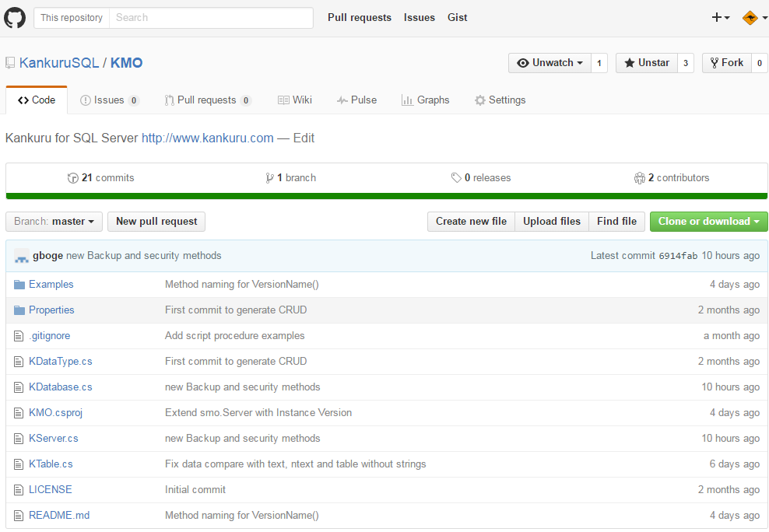The height and width of the screenshot is (532, 769).
Task: Open commit 'Fix data compare with text, ntext'
Action: point(295,464)
